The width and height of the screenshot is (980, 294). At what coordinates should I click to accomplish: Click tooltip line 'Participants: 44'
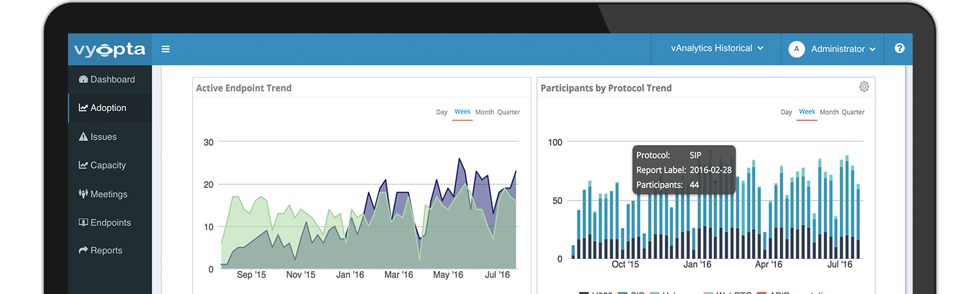point(669,185)
